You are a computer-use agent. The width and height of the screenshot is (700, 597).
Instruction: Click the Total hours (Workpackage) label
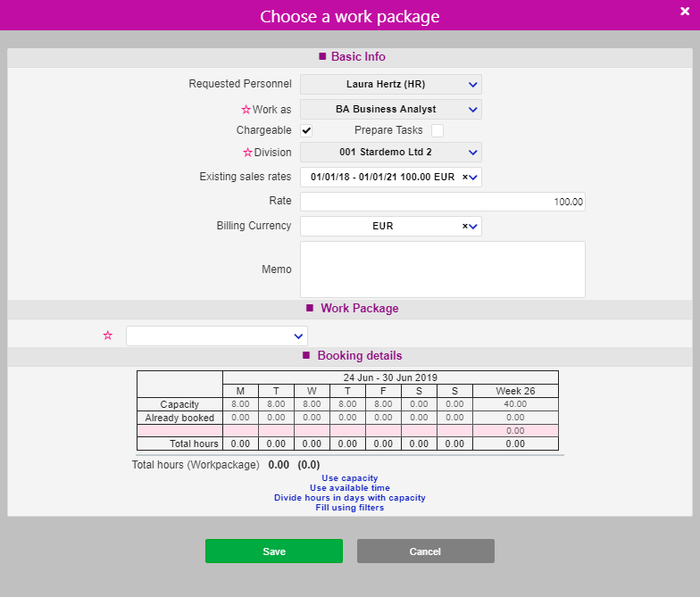tap(196, 465)
